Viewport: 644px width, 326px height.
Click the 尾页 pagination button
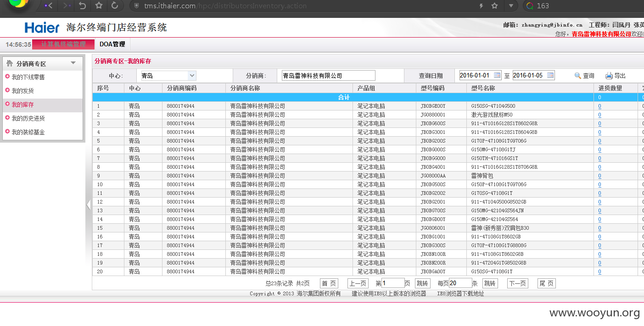pyautogui.click(x=547, y=283)
